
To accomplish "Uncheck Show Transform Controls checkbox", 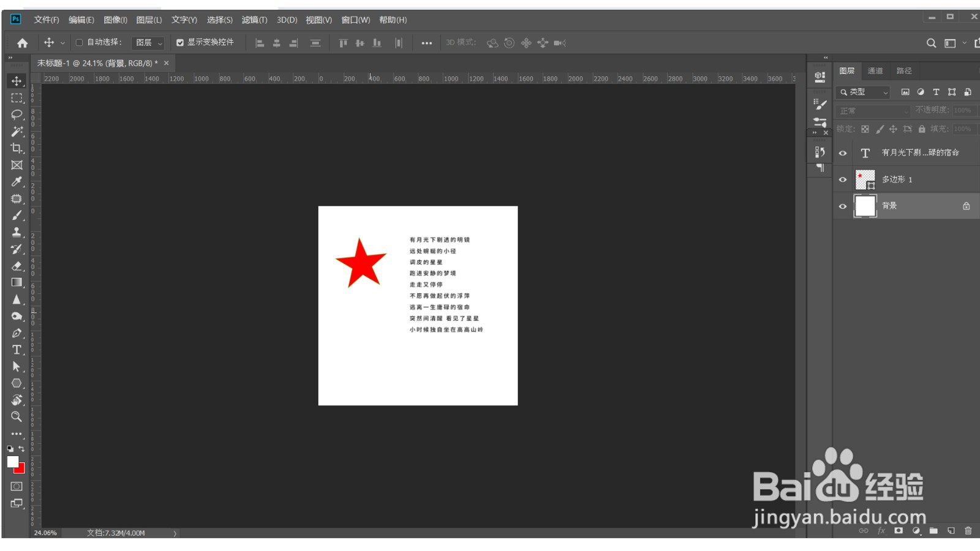I will [180, 43].
